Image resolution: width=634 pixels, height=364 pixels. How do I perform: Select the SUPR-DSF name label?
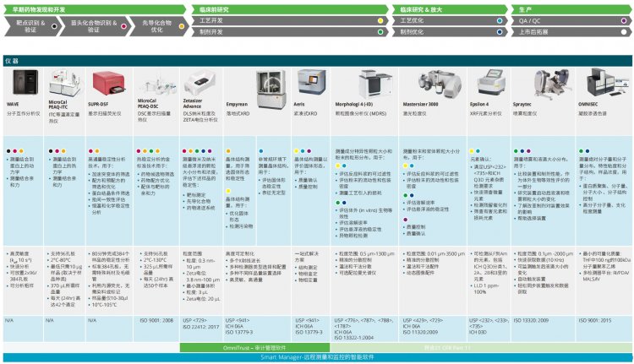tap(98, 104)
